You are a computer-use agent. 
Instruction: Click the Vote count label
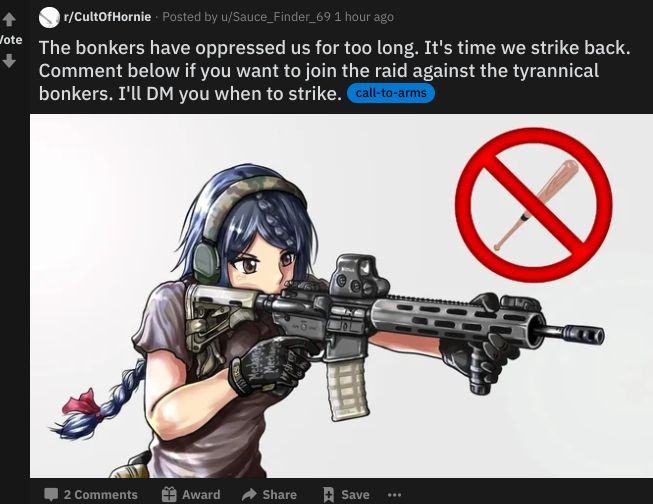coord(11,40)
